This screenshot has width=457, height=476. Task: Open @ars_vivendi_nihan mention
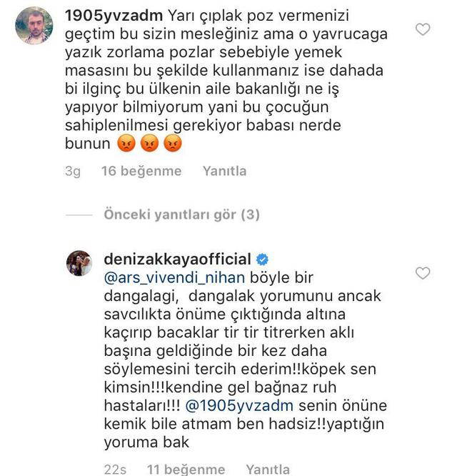174,278
